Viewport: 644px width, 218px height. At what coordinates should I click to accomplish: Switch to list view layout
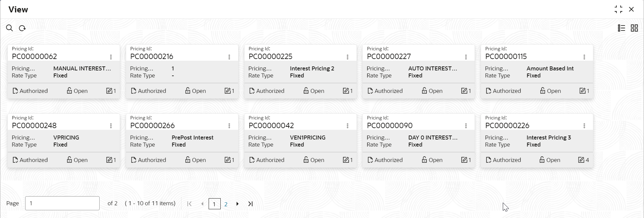point(622,28)
